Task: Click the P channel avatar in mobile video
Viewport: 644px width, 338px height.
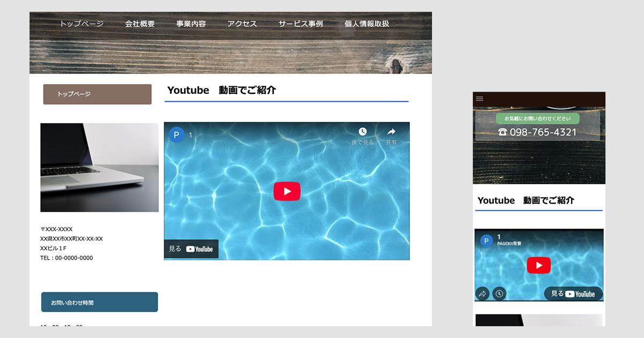Action: pos(486,241)
